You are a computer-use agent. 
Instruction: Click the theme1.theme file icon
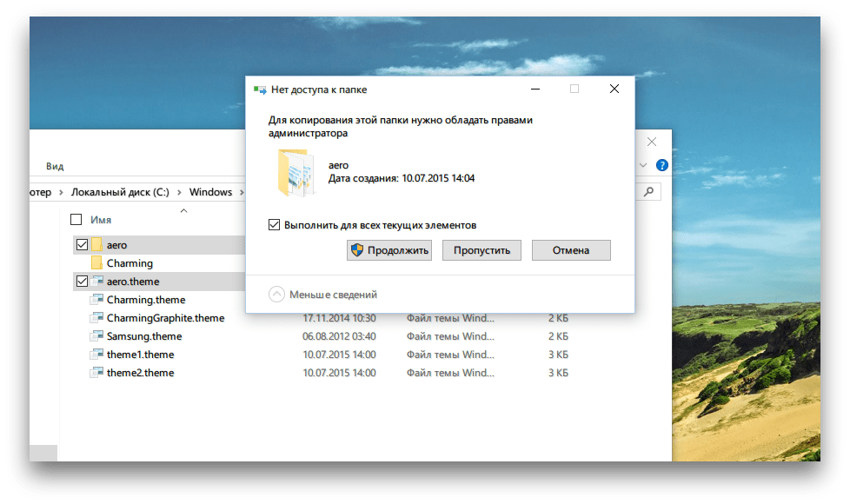pos(97,355)
